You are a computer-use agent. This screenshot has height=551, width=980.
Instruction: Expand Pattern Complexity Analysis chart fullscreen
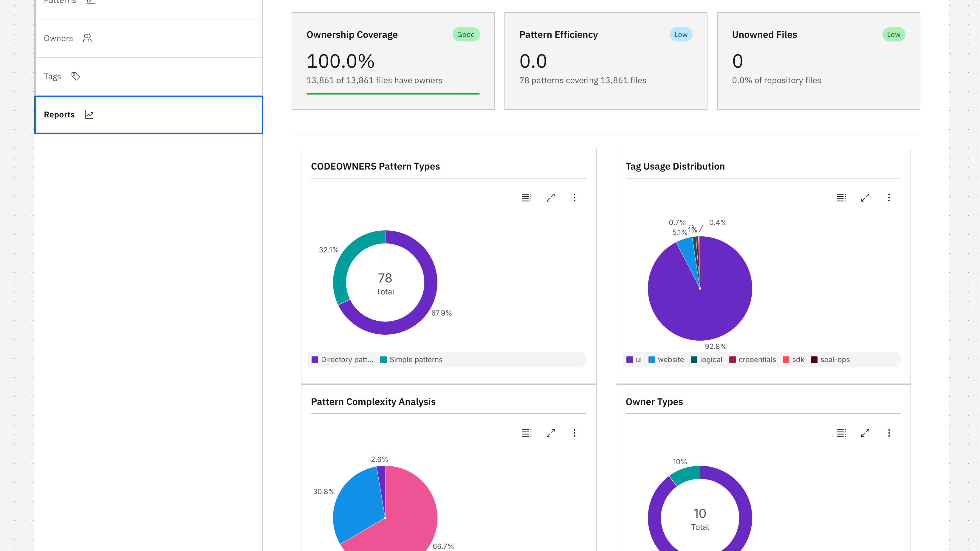point(550,433)
